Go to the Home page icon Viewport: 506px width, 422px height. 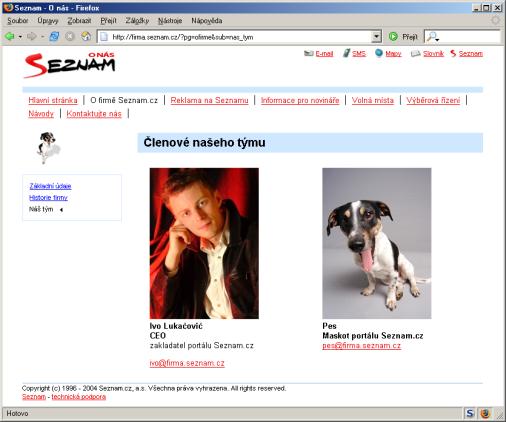click(86, 36)
